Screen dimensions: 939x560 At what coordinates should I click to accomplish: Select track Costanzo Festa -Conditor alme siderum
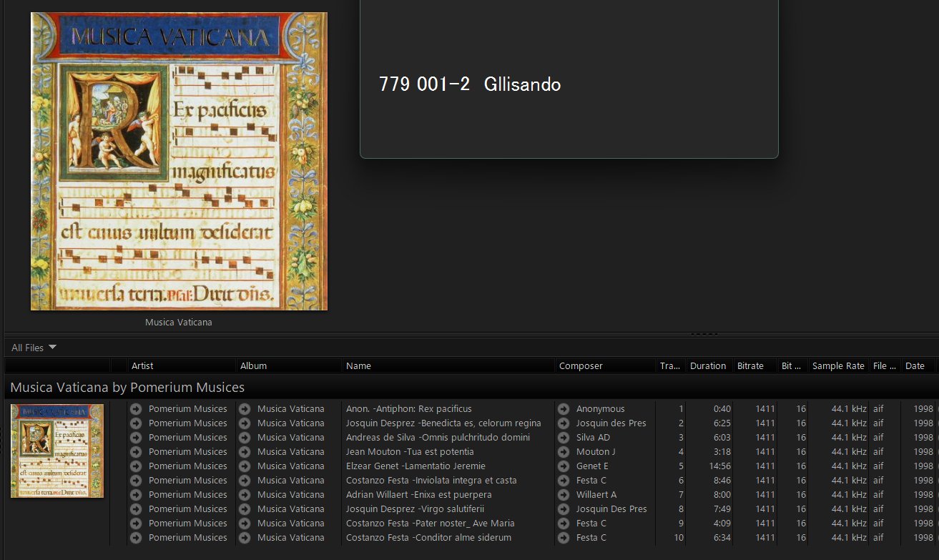click(428, 538)
